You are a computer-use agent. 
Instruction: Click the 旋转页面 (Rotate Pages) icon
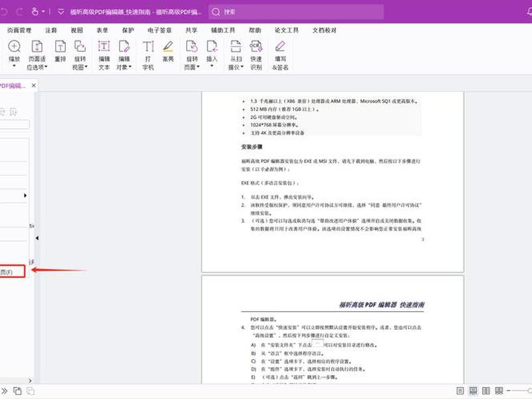pos(192,47)
